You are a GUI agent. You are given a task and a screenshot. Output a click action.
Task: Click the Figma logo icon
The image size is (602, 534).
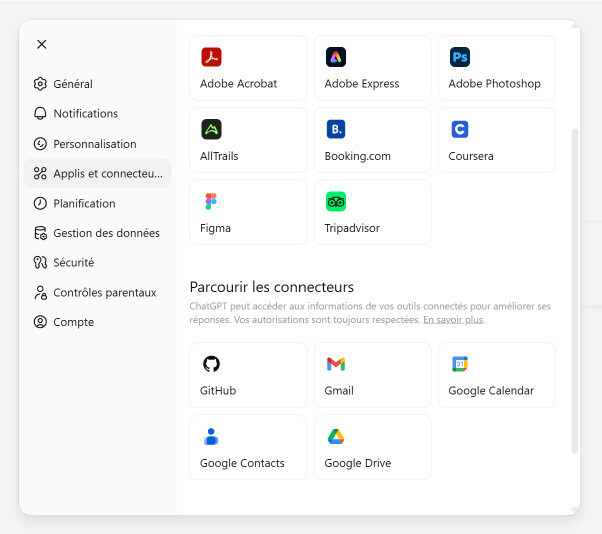click(211, 201)
